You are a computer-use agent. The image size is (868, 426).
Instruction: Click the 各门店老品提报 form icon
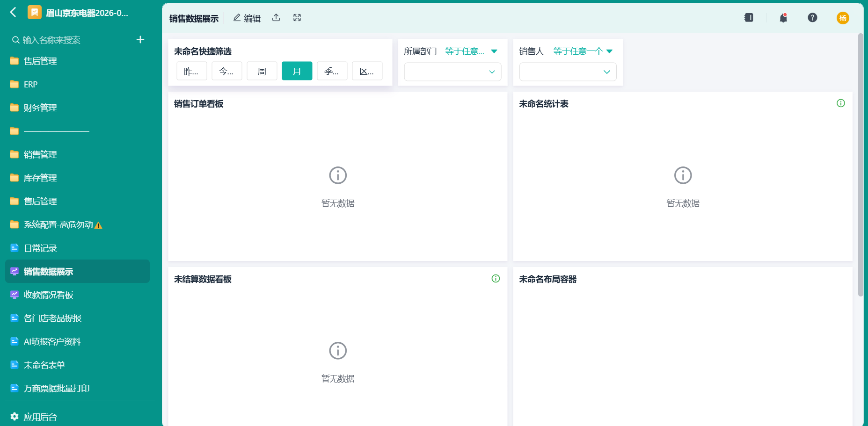pos(15,318)
